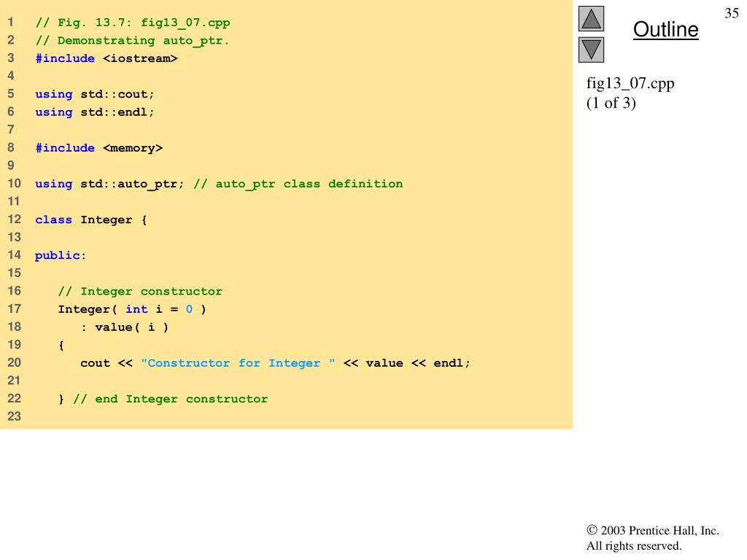Click ': value( i )' initializer line
The image size is (747, 560).
coord(124,327)
